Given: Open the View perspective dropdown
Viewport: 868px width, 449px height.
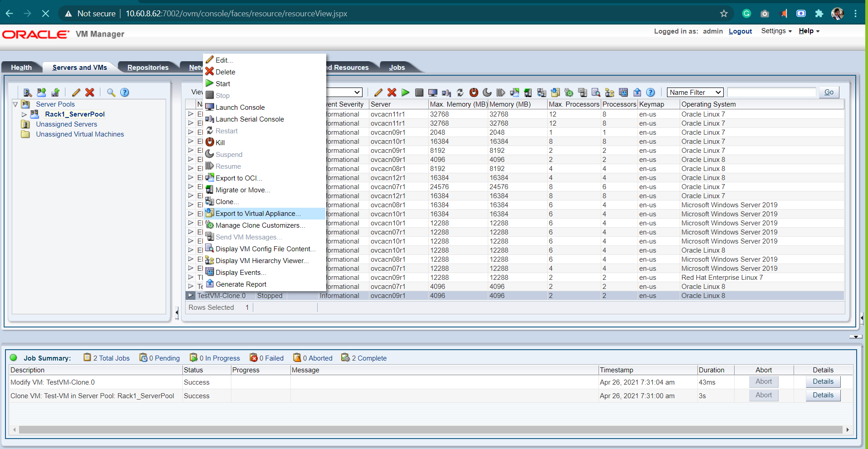Looking at the screenshot, I should coord(344,93).
